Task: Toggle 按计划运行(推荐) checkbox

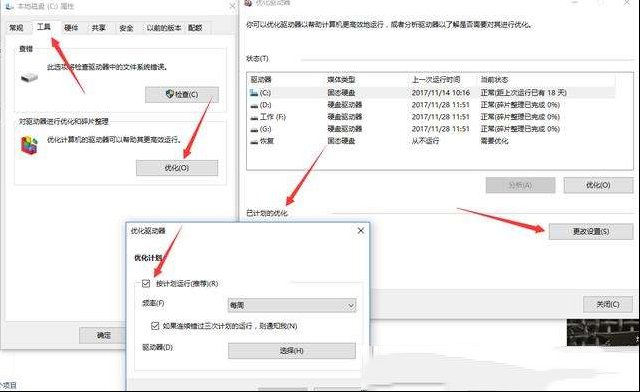Action: pyautogui.click(x=146, y=283)
